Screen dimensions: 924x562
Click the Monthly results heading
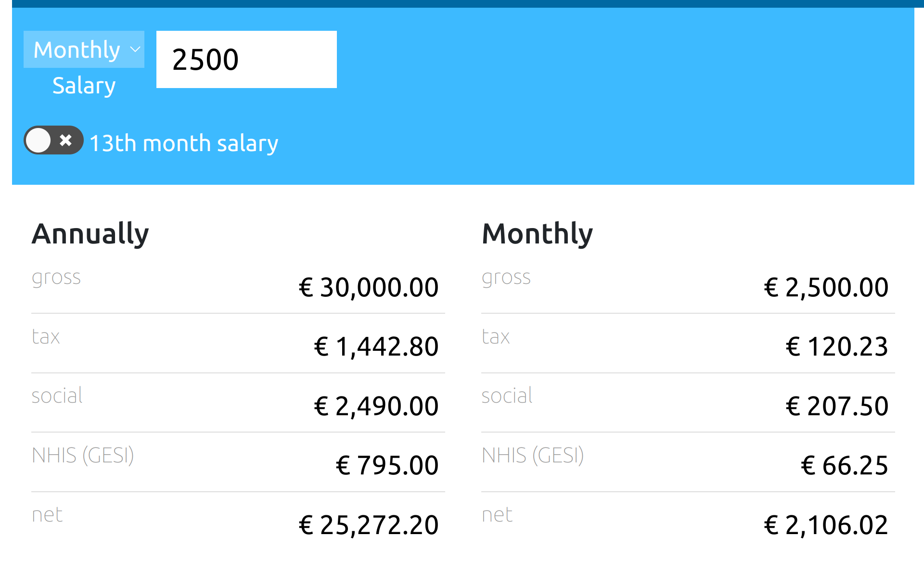tap(537, 234)
